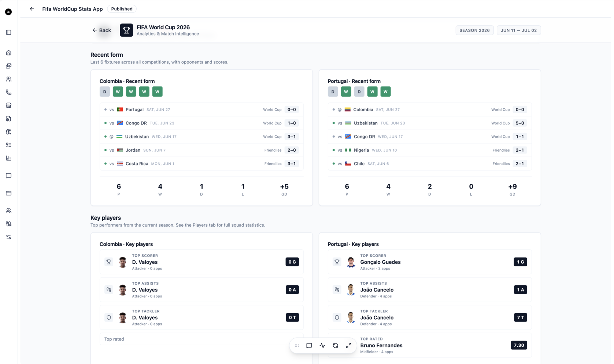The image size is (614, 364).
Task: Click the shield icon in João Cancelo tackler row
Action: click(x=337, y=317)
